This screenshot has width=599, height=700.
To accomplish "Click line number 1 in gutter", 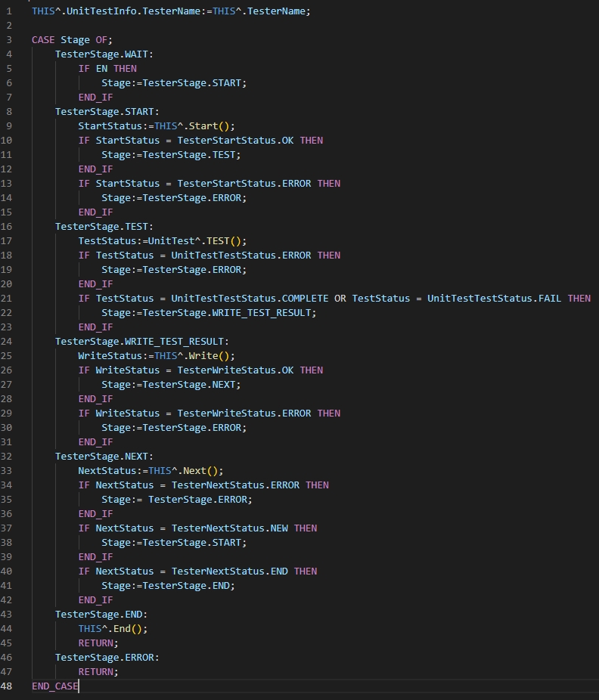I will tap(9, 11).
